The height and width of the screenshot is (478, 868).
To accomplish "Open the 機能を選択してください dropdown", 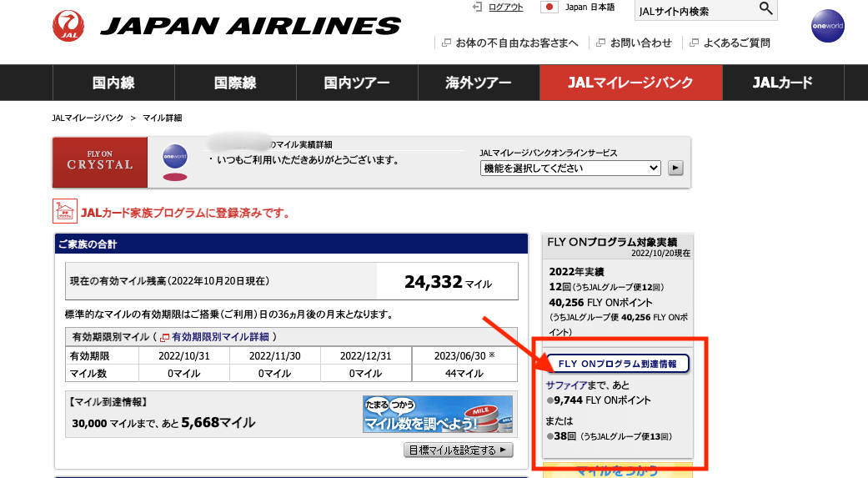I will (x=570, y=168).
